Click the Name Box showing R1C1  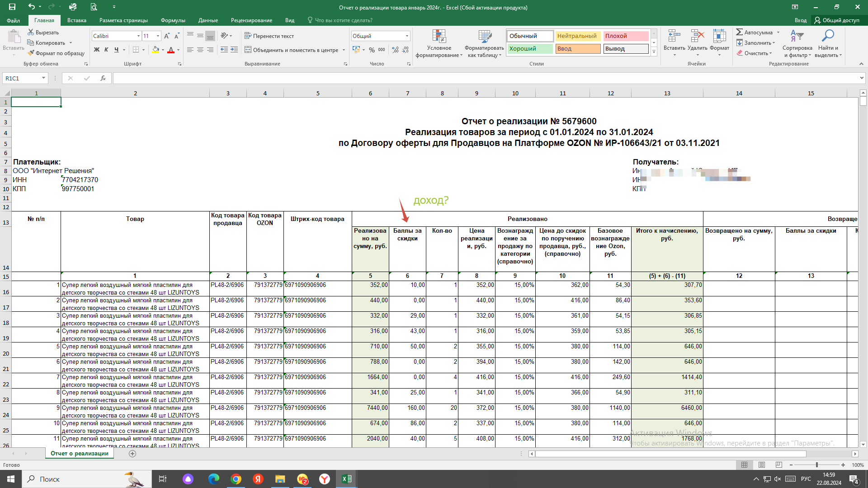pos(22,78)
